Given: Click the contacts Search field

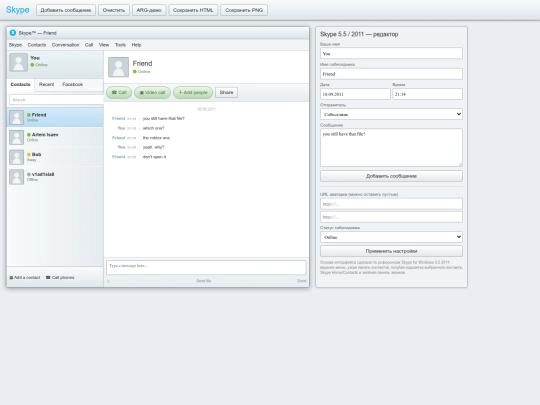Looking at the screenshot, I should click(56, 100).
